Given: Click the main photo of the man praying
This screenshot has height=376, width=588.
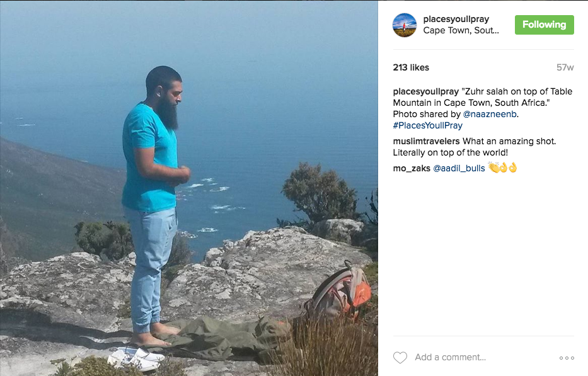Looking at the screenshot, I should pos(189,188).
